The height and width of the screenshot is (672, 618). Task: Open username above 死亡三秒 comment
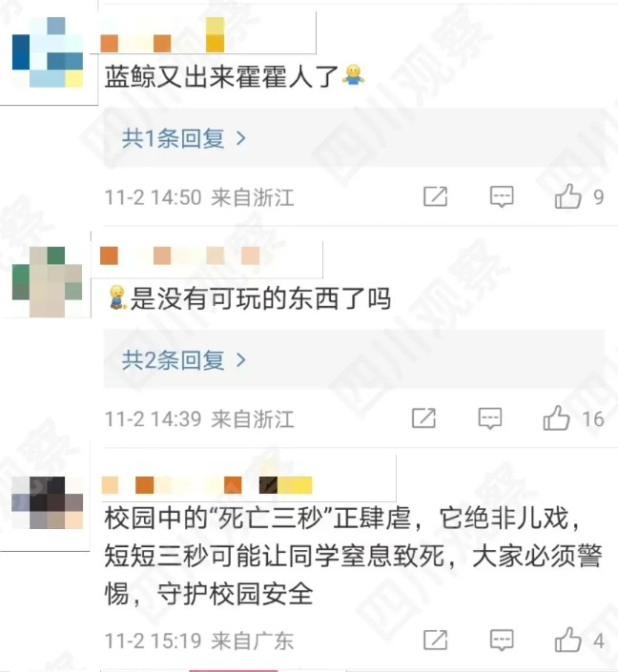tap(207, 485)
